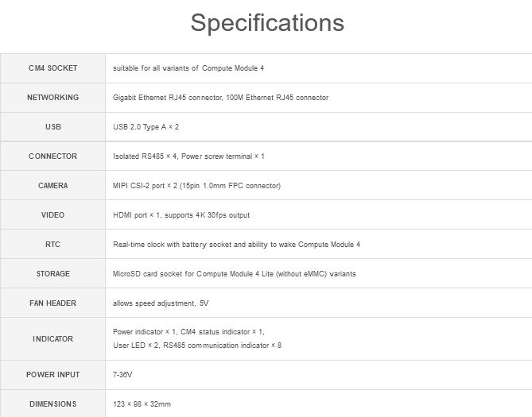Click the NETWORKING row label
Image resolution: width=532 pixels, height=417 pixels.
coord(53,98)
